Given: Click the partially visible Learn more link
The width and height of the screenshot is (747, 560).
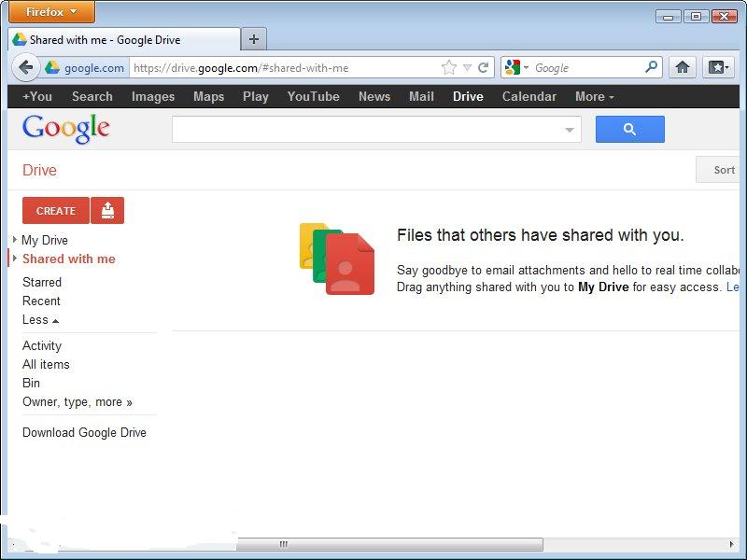Looking at the screenshot, I should pos(733,287).
